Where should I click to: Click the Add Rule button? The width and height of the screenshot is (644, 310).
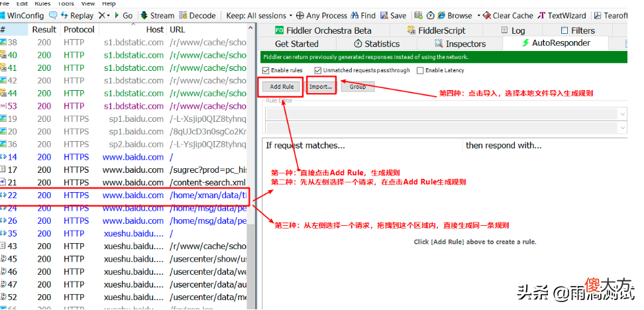click(x=282, y=87)
